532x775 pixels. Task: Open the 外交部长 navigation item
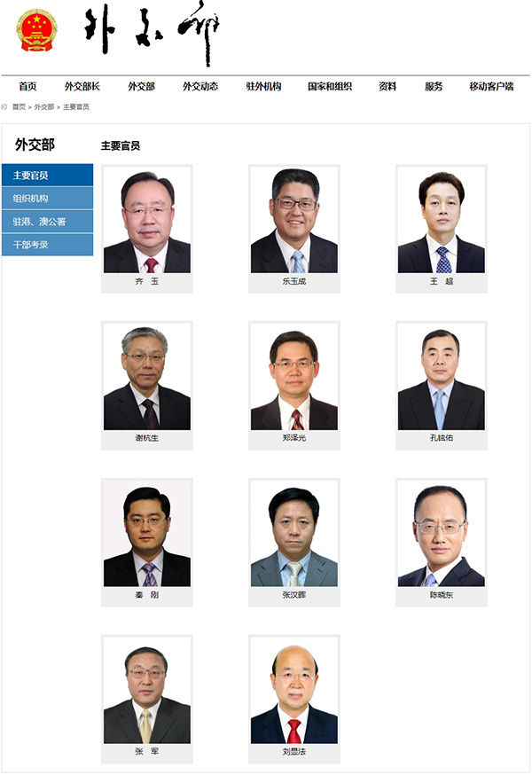tap(82, 87)
